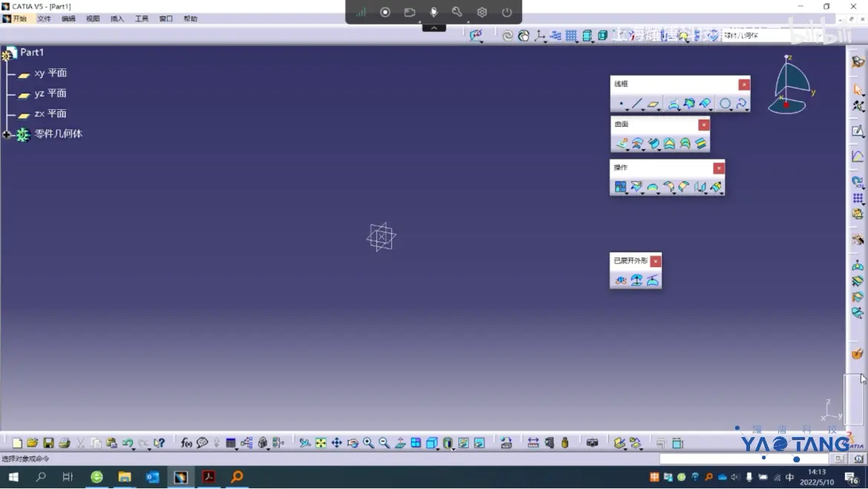This screenshot has height=489, width=868.
Task: Click the Zoom Out magnifier icon
Action: tap(384, 443)
